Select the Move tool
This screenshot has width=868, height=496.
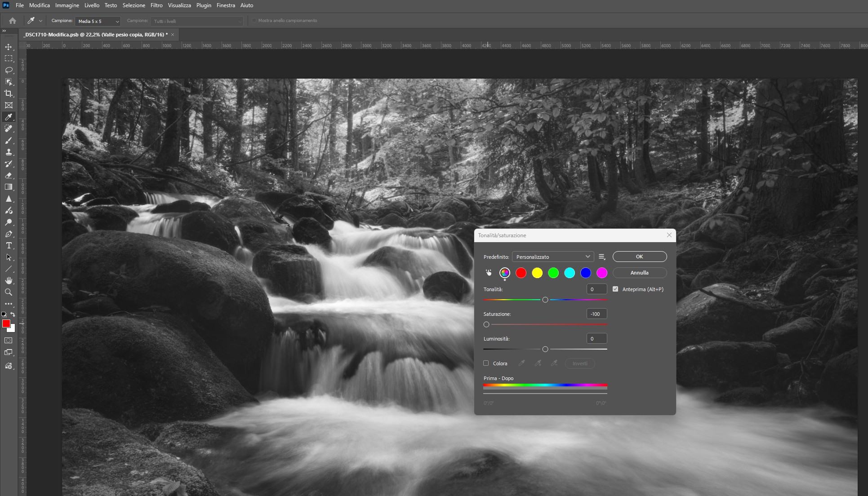point(9,47)
